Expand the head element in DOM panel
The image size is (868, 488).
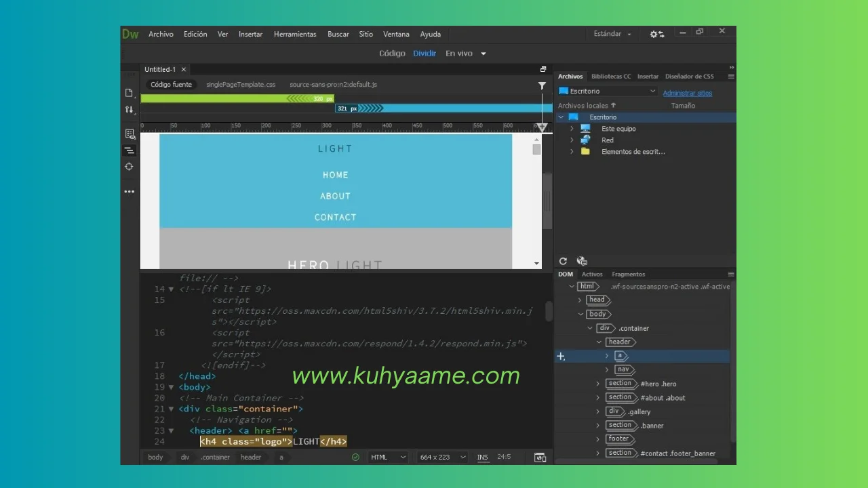point(580,300)
